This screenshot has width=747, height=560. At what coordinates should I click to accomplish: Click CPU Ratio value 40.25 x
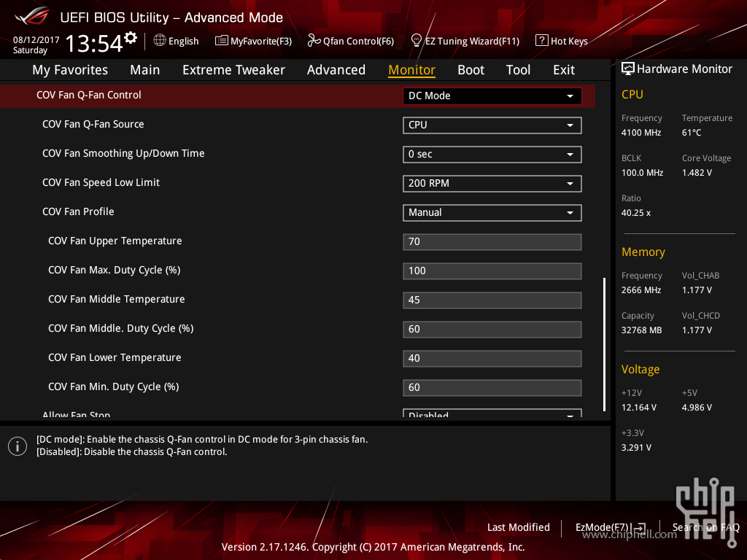click(x=636, y=213)
